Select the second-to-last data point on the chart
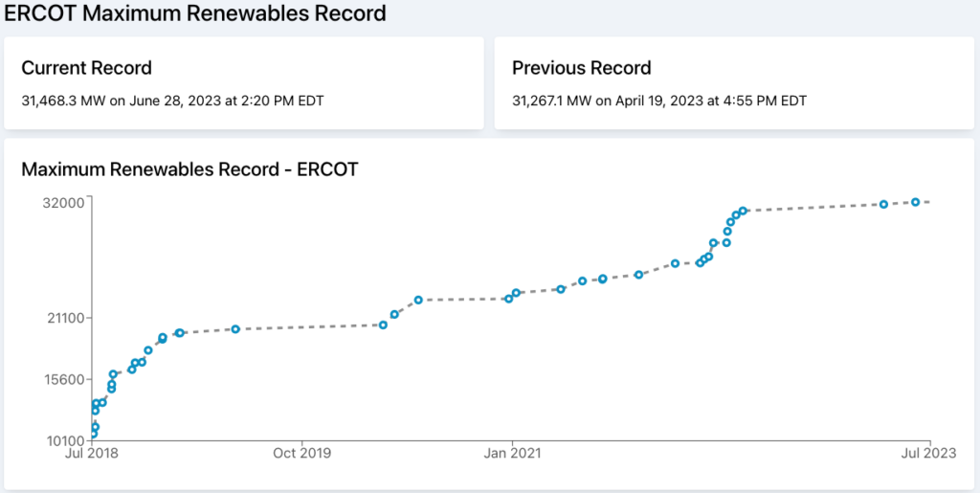980x493 pixels. 883,204
